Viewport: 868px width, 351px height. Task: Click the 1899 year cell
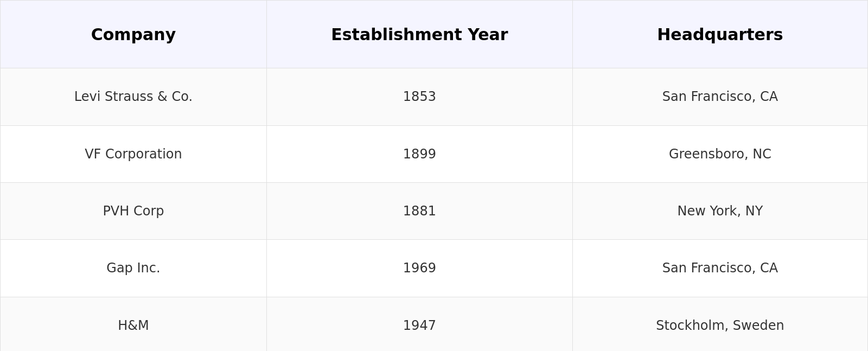tap(419, 154)
